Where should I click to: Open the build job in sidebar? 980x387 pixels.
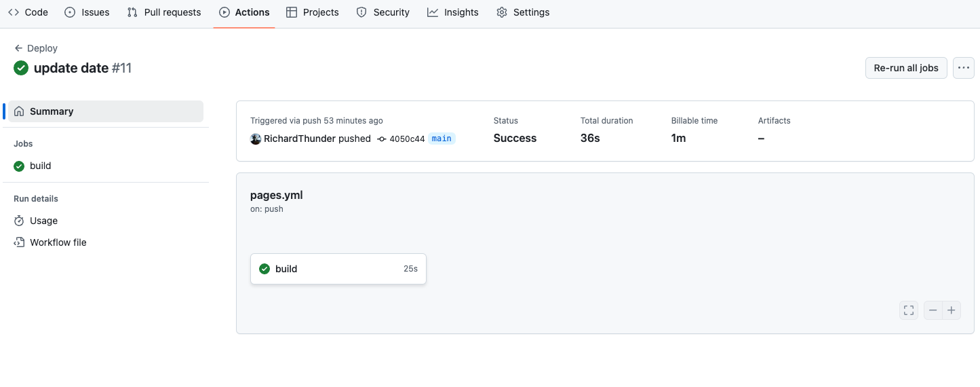(40, 166)
